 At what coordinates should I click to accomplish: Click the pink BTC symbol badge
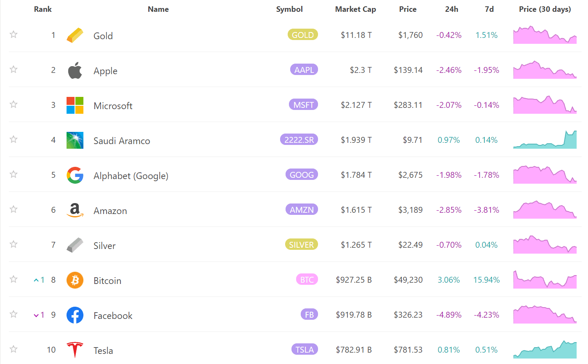[x=307, y=279]
